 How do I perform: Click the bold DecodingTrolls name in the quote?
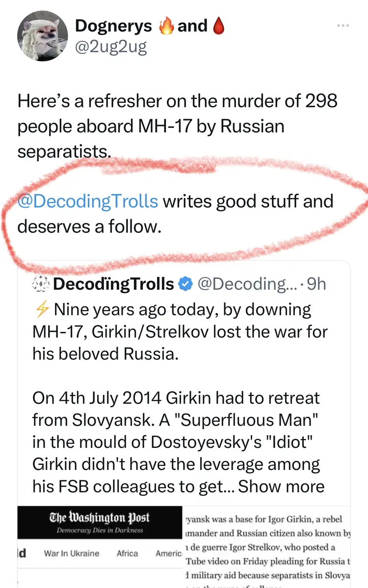(x=113, y=284)
